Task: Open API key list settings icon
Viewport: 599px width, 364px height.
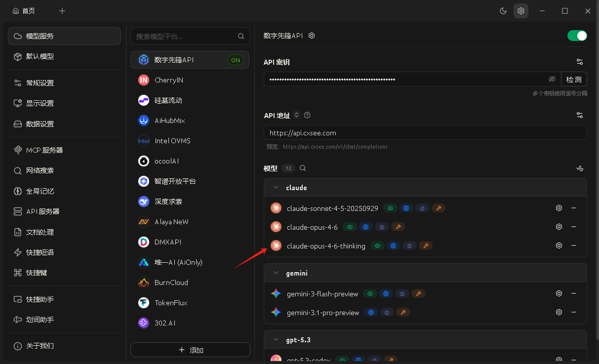Action: pyautogui.click(x=580, y=62)
